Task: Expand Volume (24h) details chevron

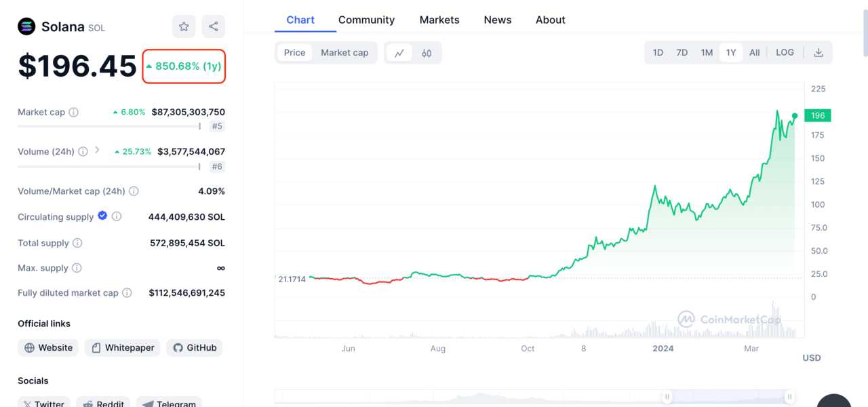Action: [x=97, y=151]
